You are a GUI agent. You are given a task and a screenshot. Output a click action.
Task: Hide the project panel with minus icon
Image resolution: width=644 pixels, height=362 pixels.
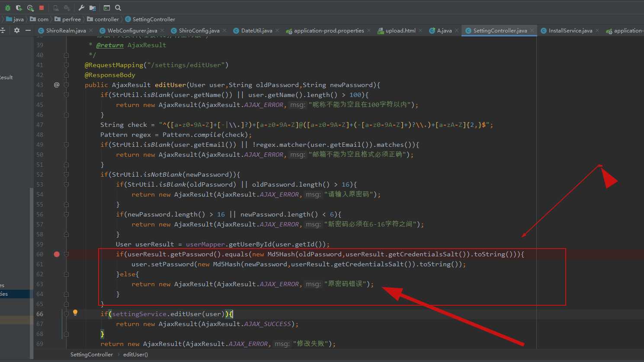tap(28, 30)
